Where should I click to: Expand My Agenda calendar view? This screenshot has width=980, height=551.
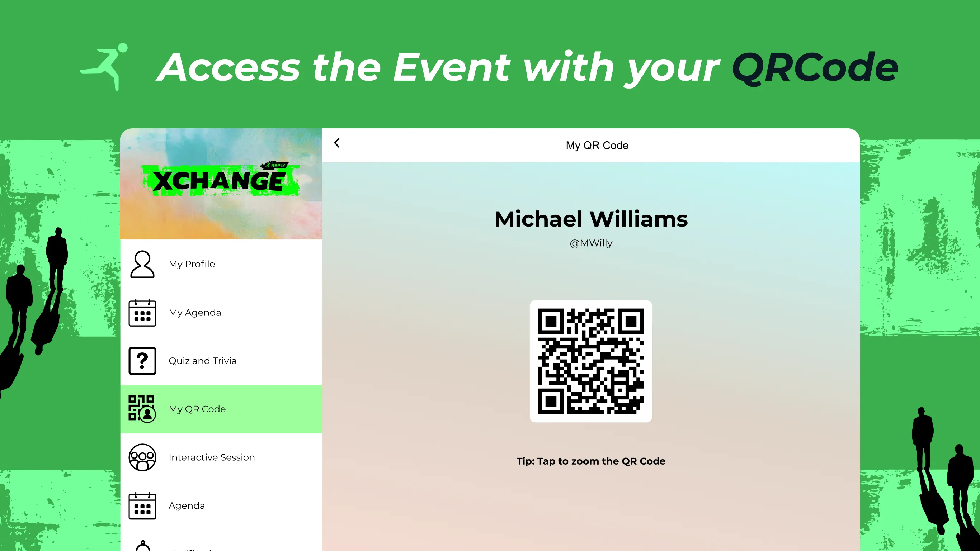point(195,312)
